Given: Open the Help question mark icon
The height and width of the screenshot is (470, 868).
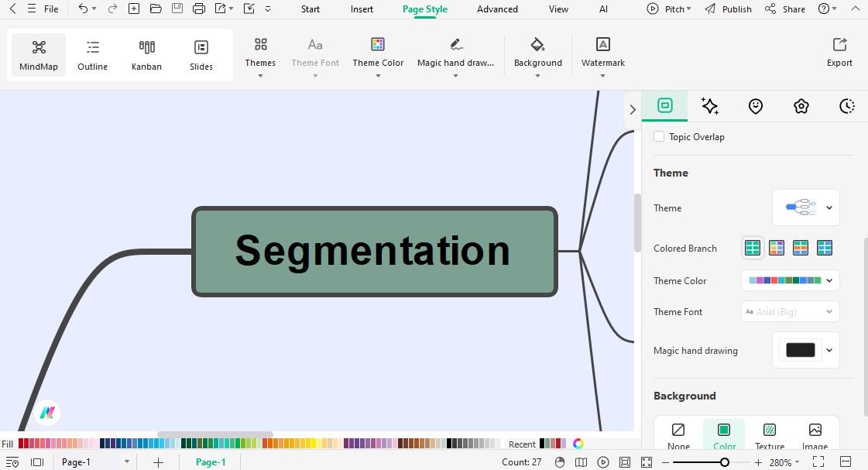Looking at the screenshot, I should pos(825,9).
